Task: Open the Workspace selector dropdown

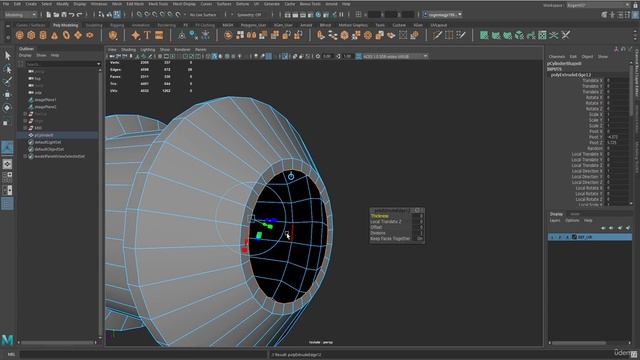Action: coord(598,5)
